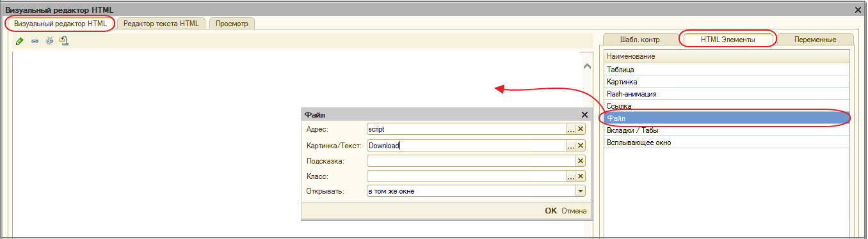This screenshot has width=868, height=239.
Task: Clear the Картинка/Текст field
Action: click(581, 145)
